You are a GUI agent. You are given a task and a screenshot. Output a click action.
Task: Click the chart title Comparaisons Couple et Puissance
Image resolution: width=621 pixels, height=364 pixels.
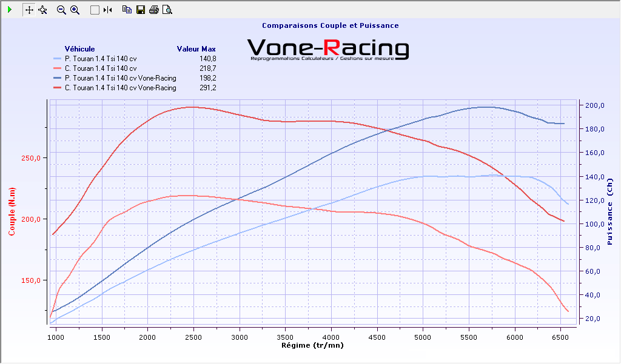pos(330,25)
